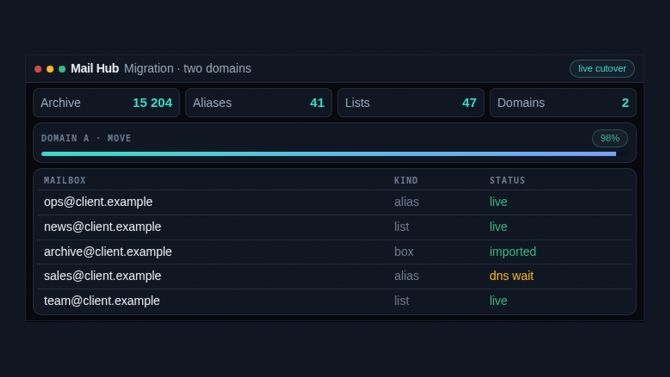Screen dimensions: 670x377
Task: Select the sales@client.example mailbox
Action: [103, 276]
